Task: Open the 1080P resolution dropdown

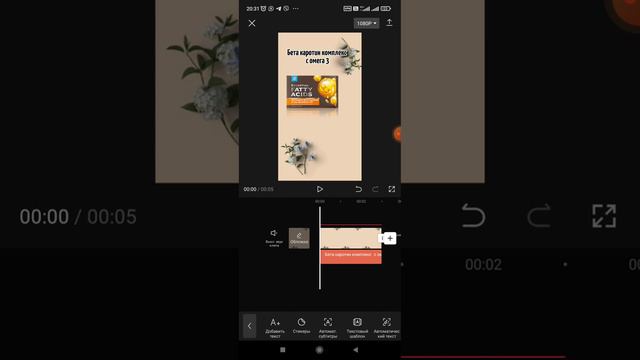Action: pyautogui.click(x=366, y=23)
